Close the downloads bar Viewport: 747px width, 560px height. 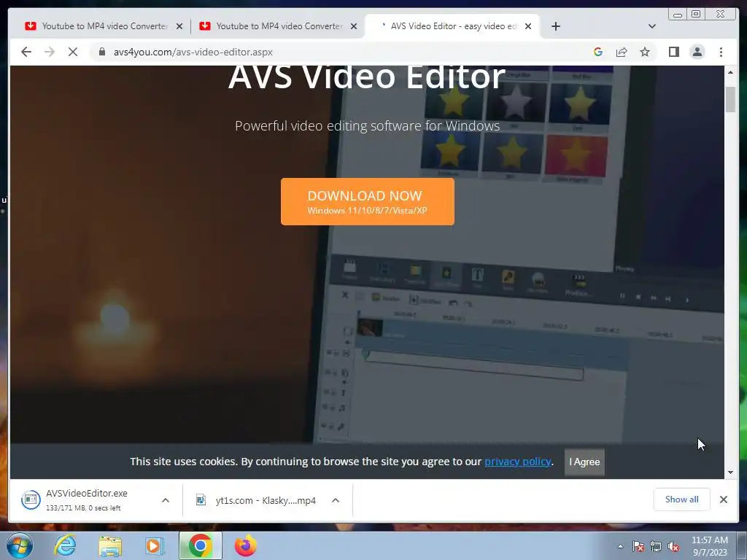723,499
